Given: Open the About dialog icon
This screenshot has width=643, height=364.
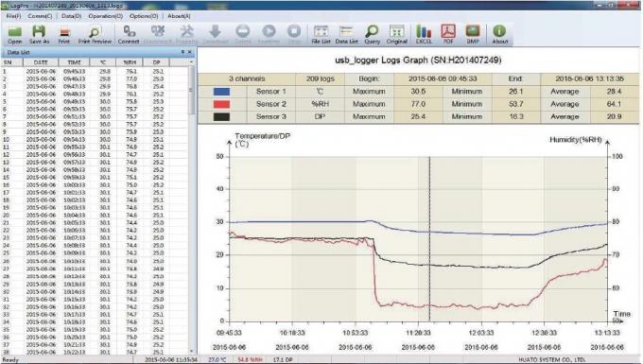Looking at the screenshot, I should tap(499, 34).
